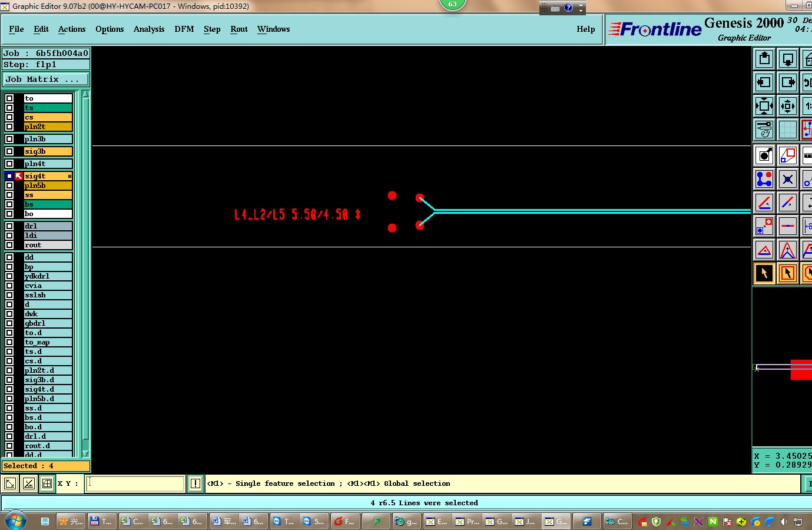Click the volume speaker tray icon
812x530 pixels.
pyautogui.click(x=784, y=522)
